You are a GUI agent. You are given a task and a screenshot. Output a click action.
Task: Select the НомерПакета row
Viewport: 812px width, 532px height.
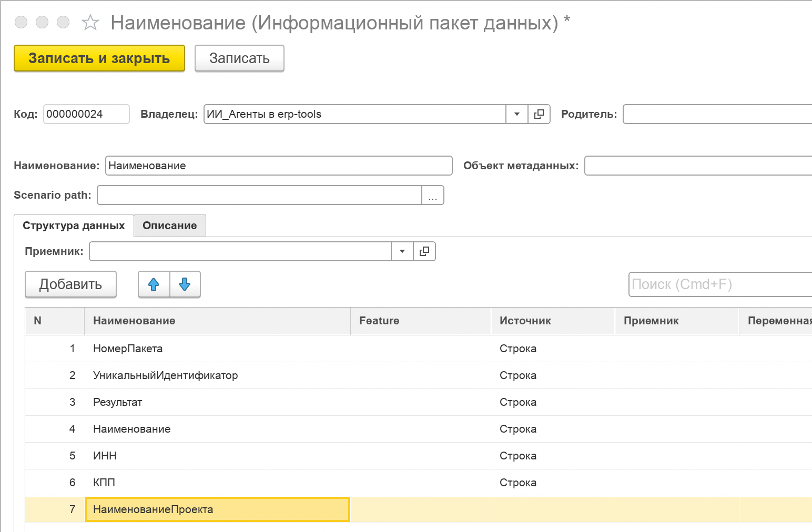[x=419, y=349]
